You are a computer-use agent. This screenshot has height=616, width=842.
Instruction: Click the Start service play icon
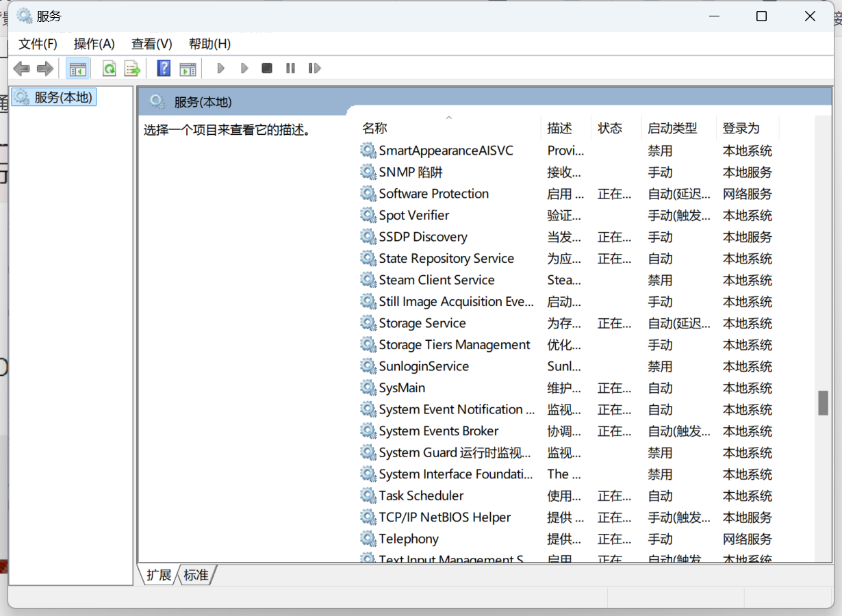pos(220,68)
